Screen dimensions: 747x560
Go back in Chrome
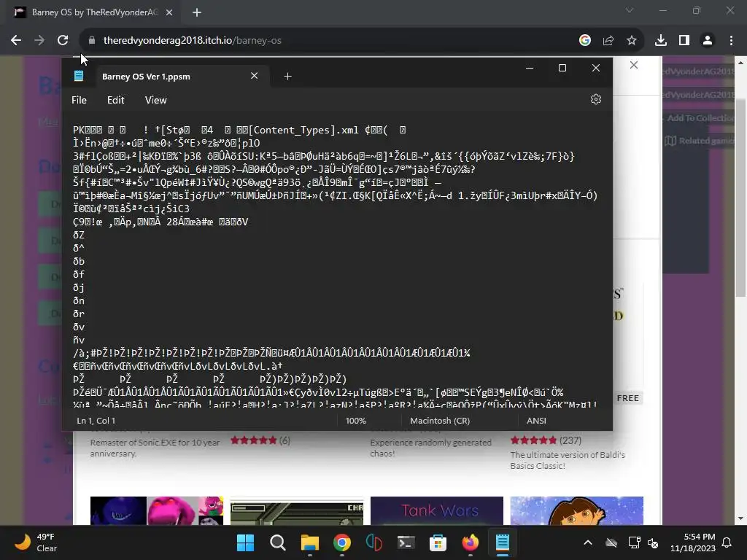click(16, 41)
